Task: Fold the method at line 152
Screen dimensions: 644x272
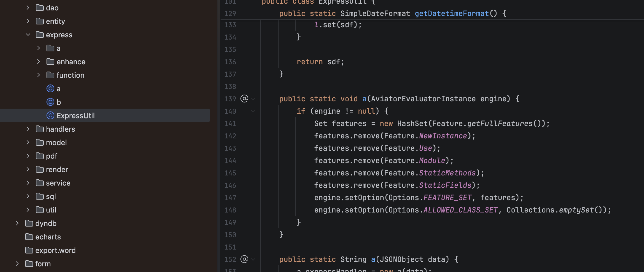Action: (x=253, y=259)
